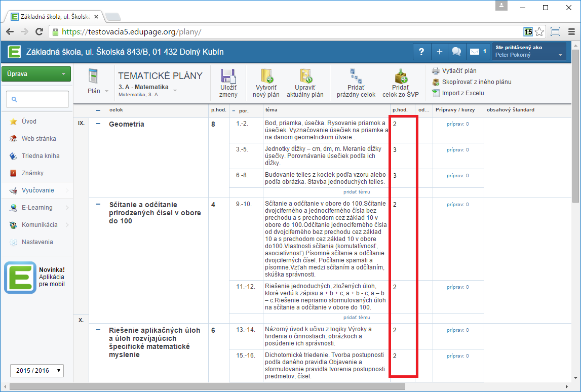Viewport: 581px width, 392px height.
Task: Open the help question mark icon
Action: (421, 52)
